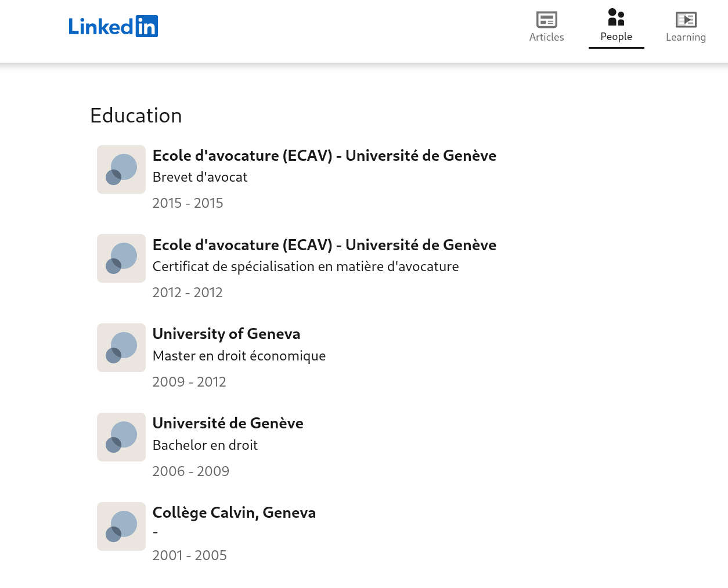Click school logo beside Bachelor en droit

(x=121, y=437)
